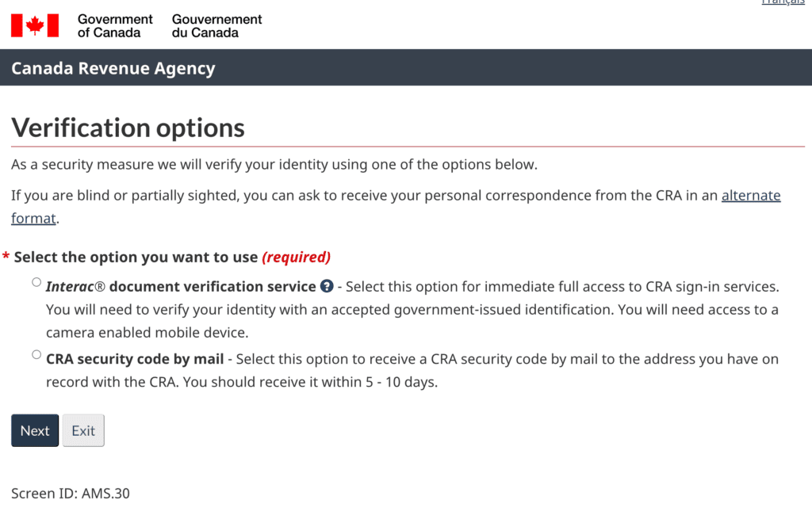This screenshot has width=812, height=523.
Task: Click the camera enabled mobile device text
Action: [x=147, y=333]
